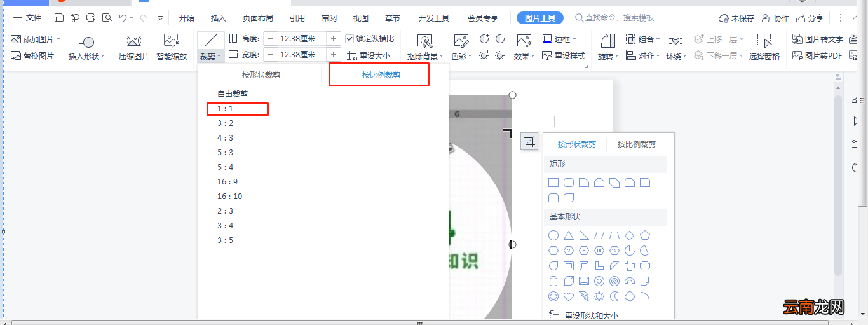Click Picture to Text (图片转文字)
868x325 pixels.
818,39
